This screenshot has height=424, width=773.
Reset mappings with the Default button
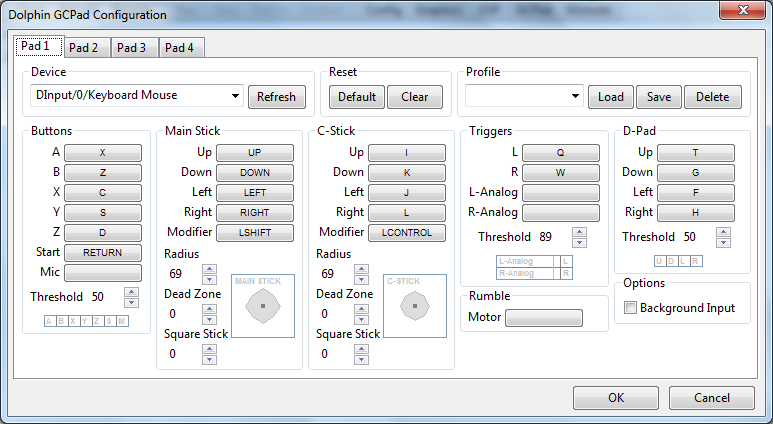pyautogui.click(x=357, y=97)
